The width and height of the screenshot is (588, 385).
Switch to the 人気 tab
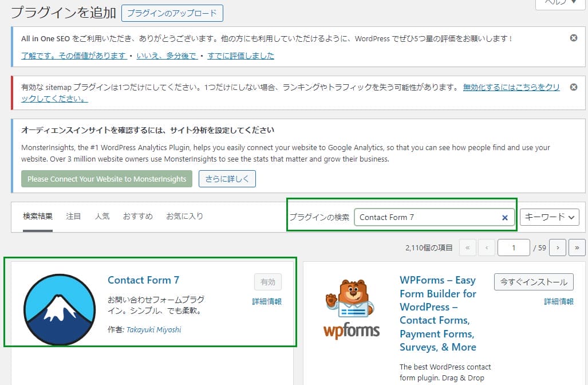pyautogui.click(x=102, y=216)
